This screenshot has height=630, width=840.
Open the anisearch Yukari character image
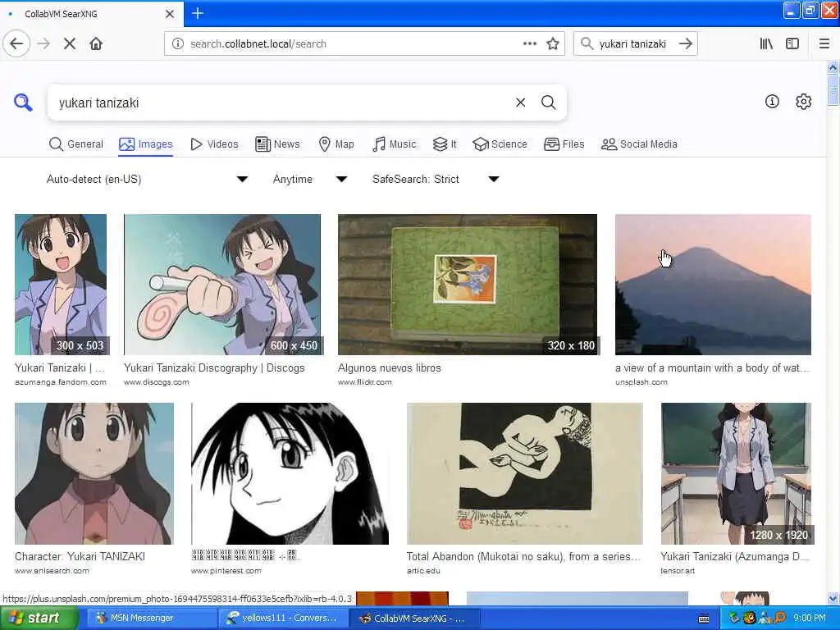click(94, 473)
